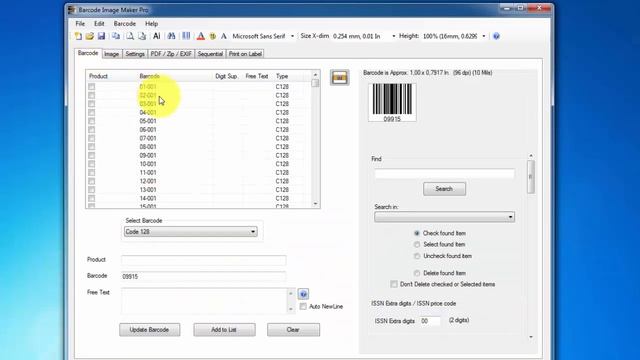Screen dimensions: 640x360
Task: Click the right panel scroll-down arrow
Action: pos(531,337)
